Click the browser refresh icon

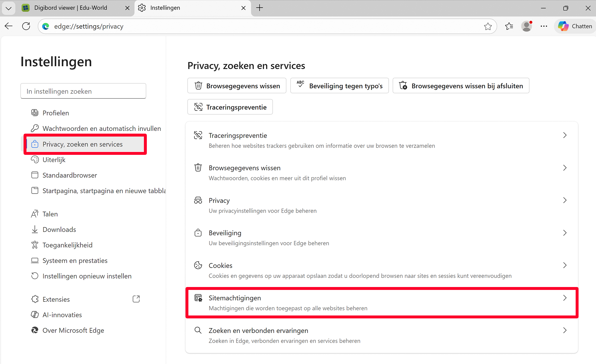pyautogui.click(x=26, y=26)
